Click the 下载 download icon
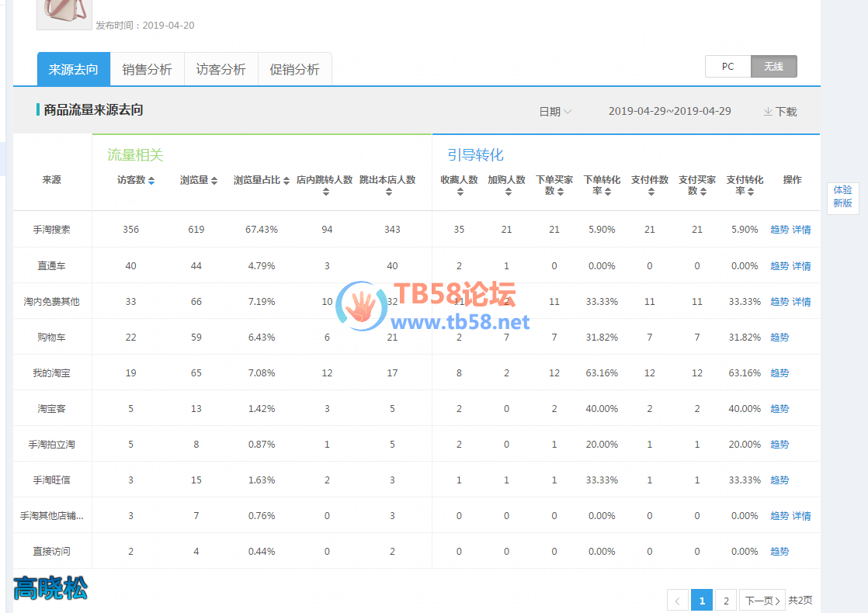Viewport: 868px width, 613px height. pos(768,112)
